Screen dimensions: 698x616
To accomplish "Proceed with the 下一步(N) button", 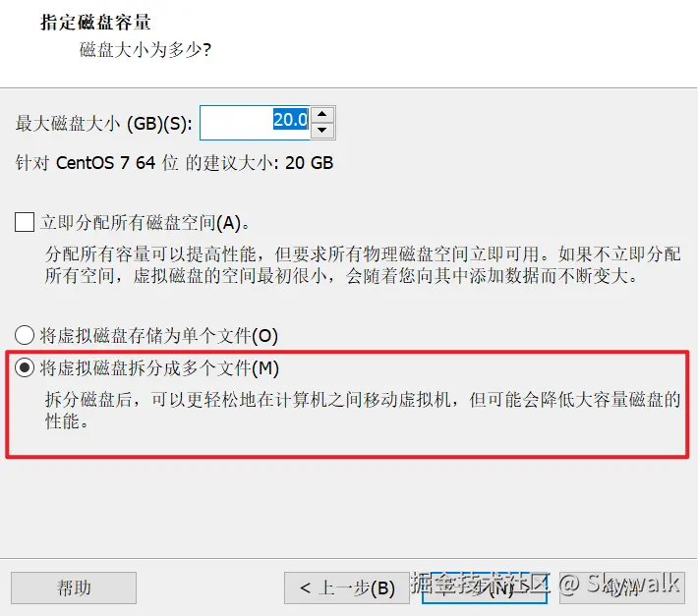I will 485,588.
